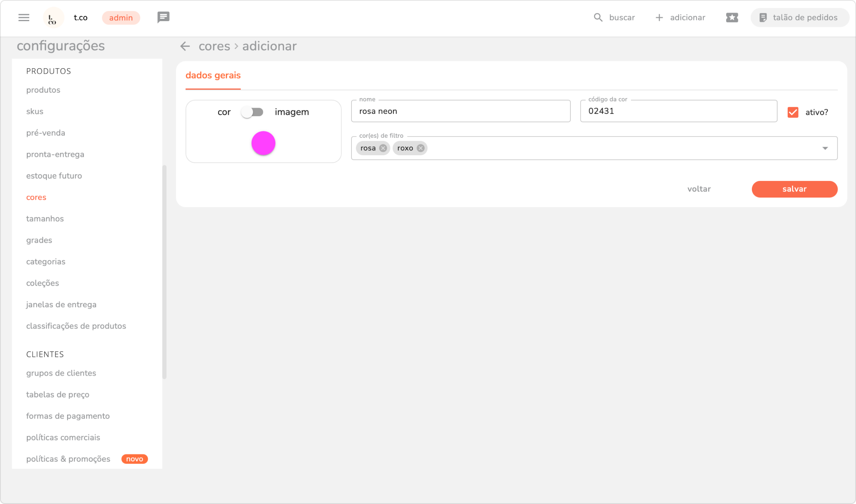Open tamanhos in the sidebar
Image resolution: width=856 pixels, height=504 pixels.
[x=45, y=219]
